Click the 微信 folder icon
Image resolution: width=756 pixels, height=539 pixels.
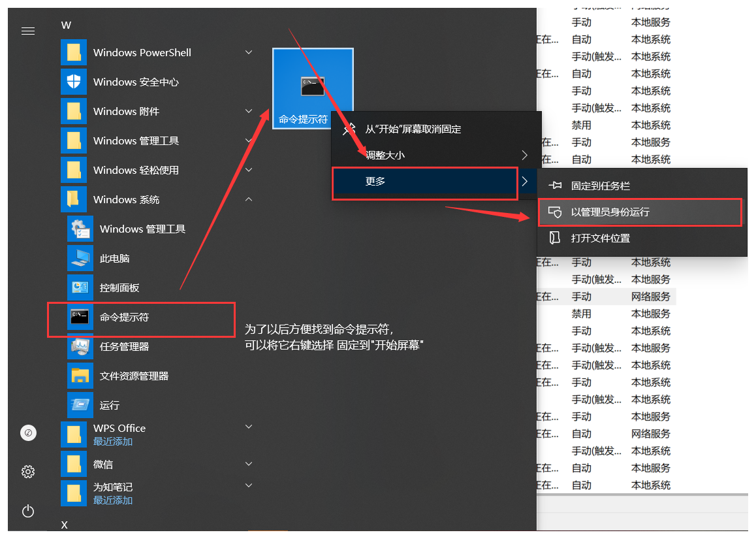pyautogui.click(x=74, y=464)
